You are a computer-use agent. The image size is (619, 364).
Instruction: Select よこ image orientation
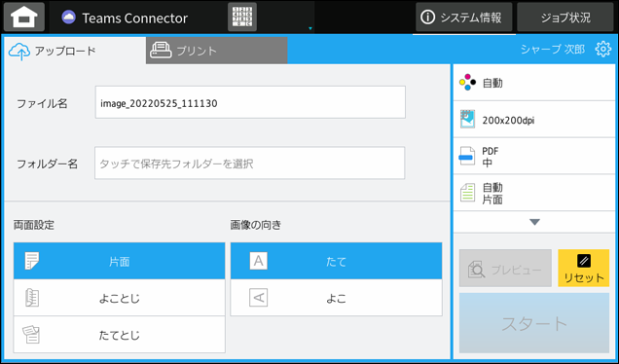tap(337, 298)
